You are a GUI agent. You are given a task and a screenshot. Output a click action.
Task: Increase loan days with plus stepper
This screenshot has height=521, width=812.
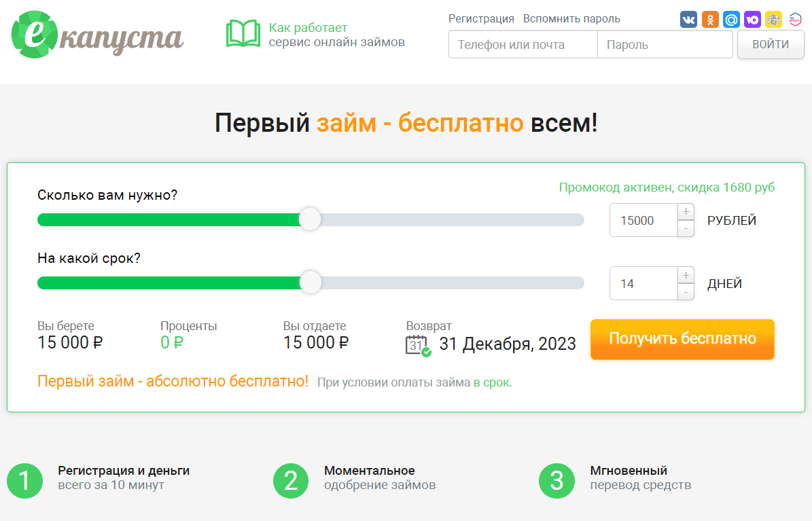click(686, 275)
